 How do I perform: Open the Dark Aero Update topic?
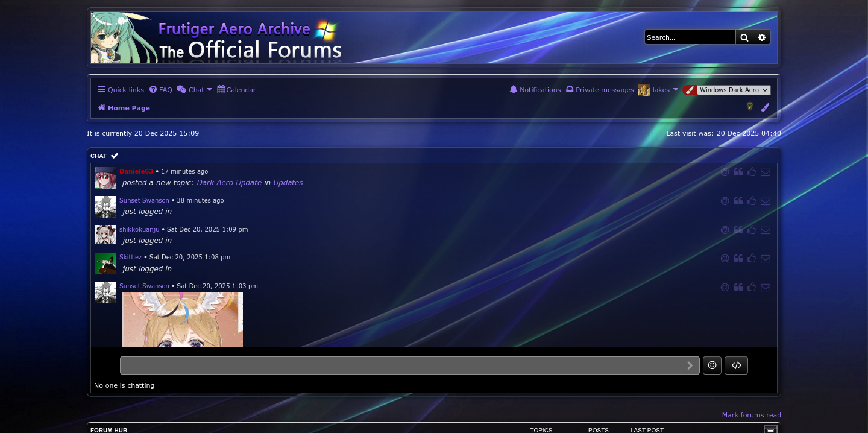[x=229, y=183]
